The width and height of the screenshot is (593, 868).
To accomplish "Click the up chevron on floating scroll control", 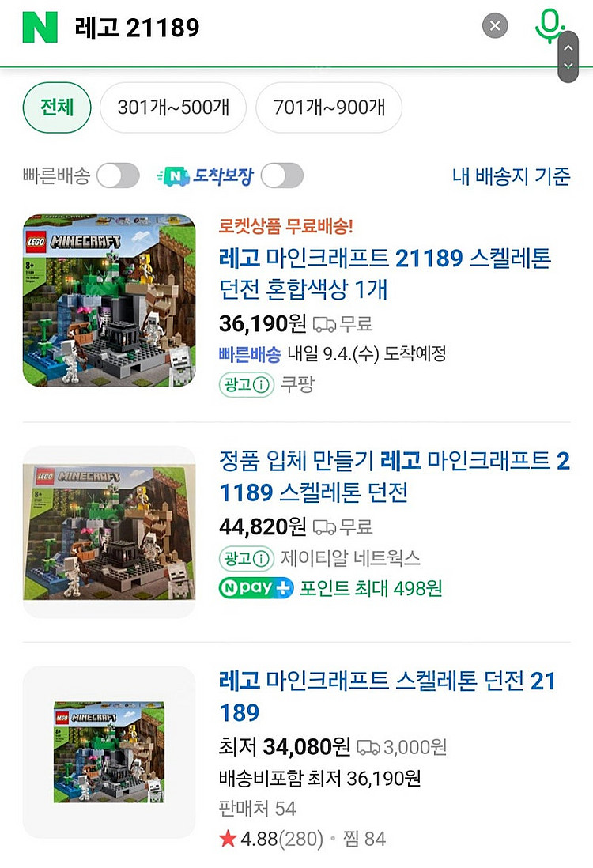I will point(568,48).
